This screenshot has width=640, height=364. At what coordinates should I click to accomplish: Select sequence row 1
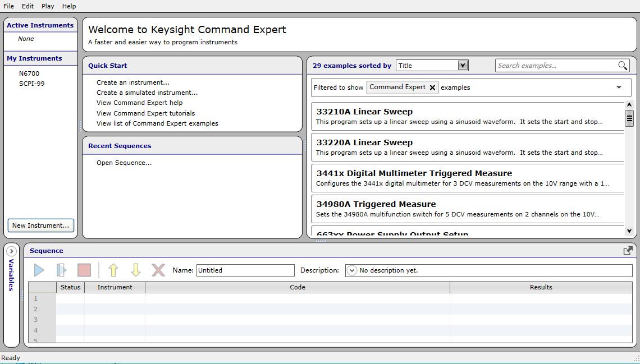pyautogui.click(x=330, y=298)
